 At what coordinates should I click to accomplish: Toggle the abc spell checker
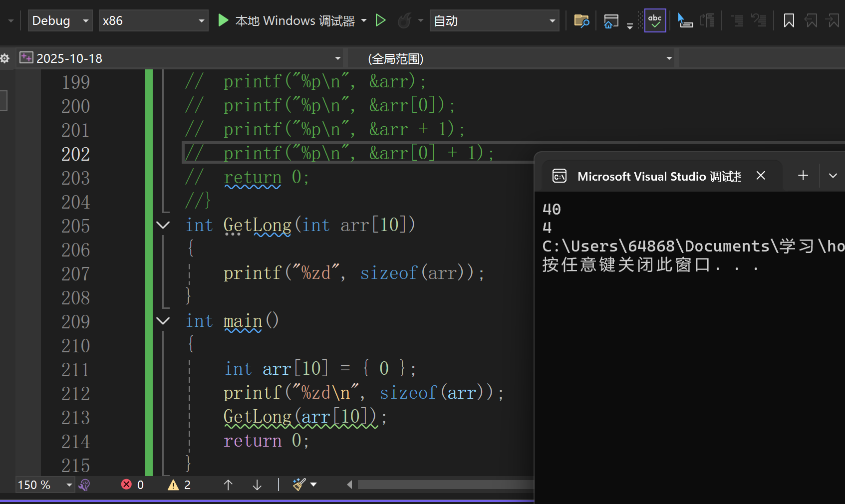(x=655, y=20)
